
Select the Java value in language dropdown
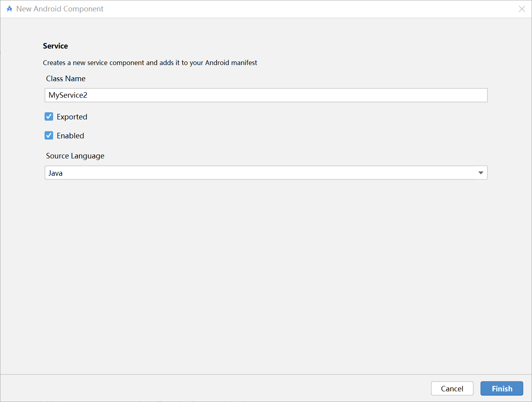pos(56,173)
